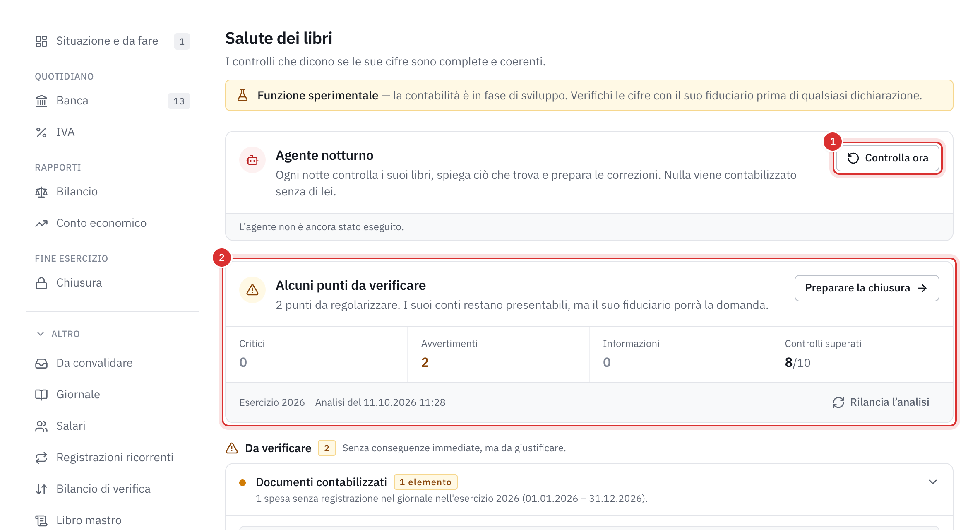Click the people icon next to Salari
980x530 pixels.
point(41,426)
